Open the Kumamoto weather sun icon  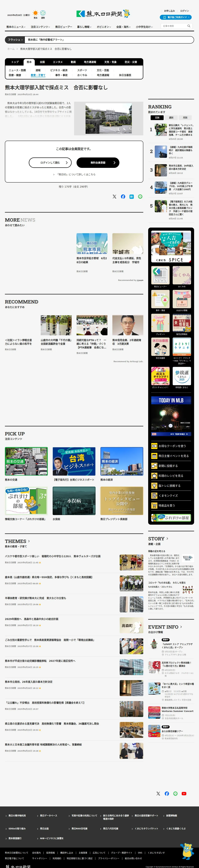pos(36,13)
